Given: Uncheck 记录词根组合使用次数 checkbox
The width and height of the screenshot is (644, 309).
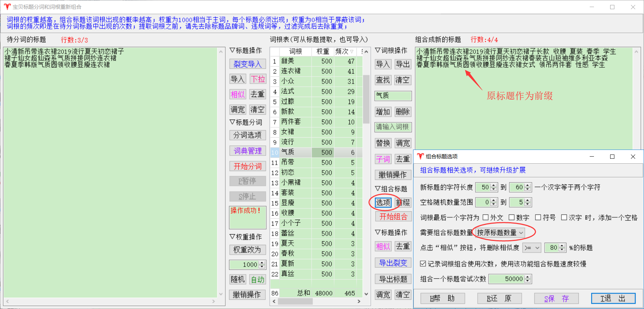Looking at the screenshot, I should [x=423, y=264].
